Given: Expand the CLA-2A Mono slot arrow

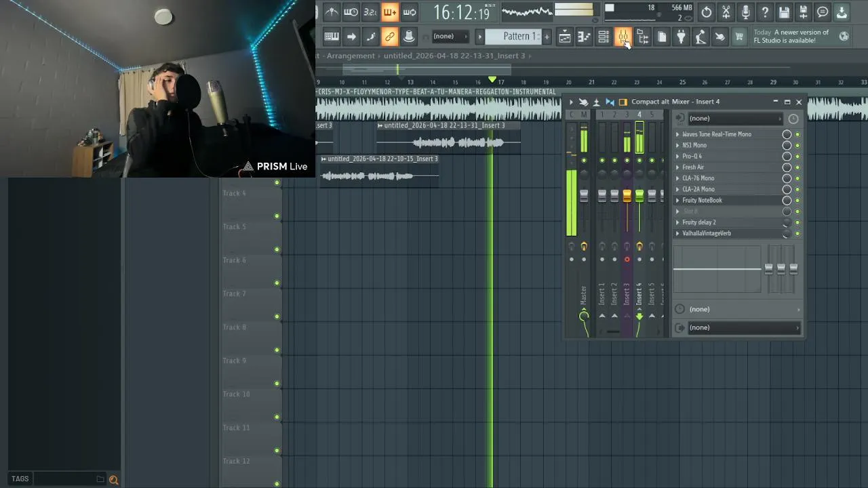Looking at the screenshot, I should tap(677, 189).
